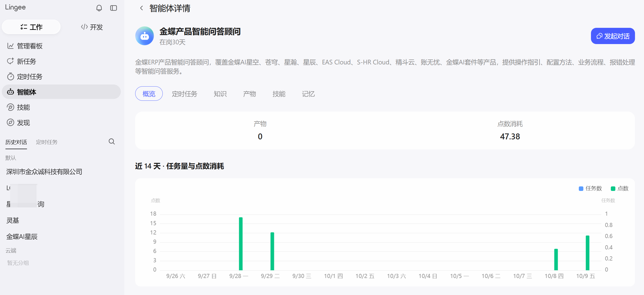Open 管理看板 menu item
The height and width of the screenshot is (295, 644).
[61, 46]
